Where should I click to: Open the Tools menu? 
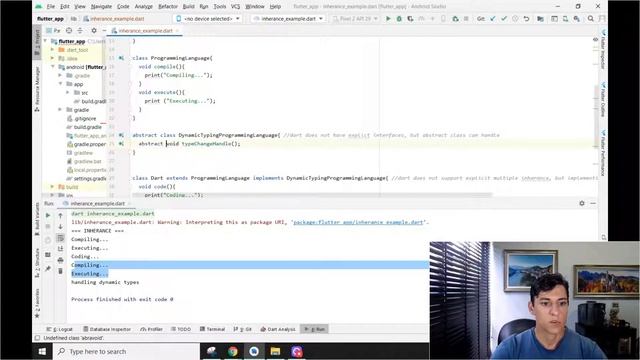pos(220,7)
